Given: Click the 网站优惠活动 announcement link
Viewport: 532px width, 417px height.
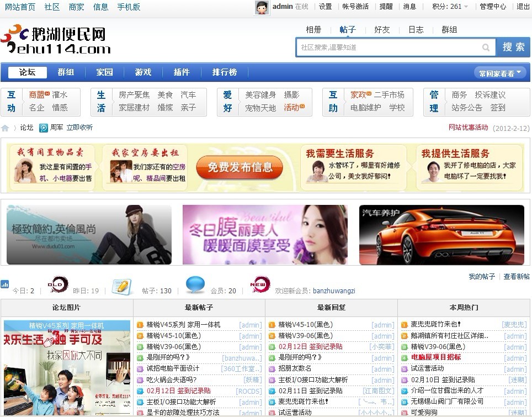Looking at the screenshot, I should click(x=468, y=128).
